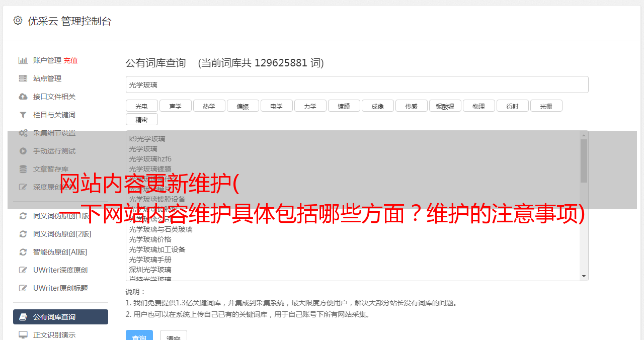This screenshot has width=644, height=340.
Task: Select the 站点管理 server icon
Action: pos(23,78)
